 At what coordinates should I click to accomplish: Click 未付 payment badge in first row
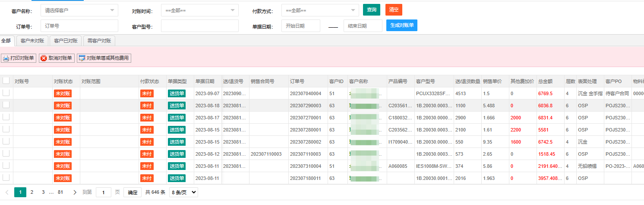pyautogui.click(x=147, y=93)
